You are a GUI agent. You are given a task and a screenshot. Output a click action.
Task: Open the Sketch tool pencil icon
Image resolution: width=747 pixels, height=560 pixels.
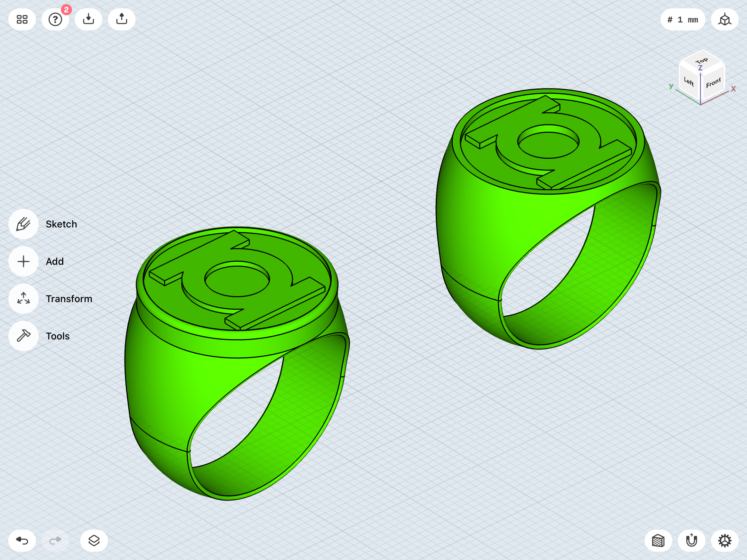pyautogui.click(x=24, y=224)
